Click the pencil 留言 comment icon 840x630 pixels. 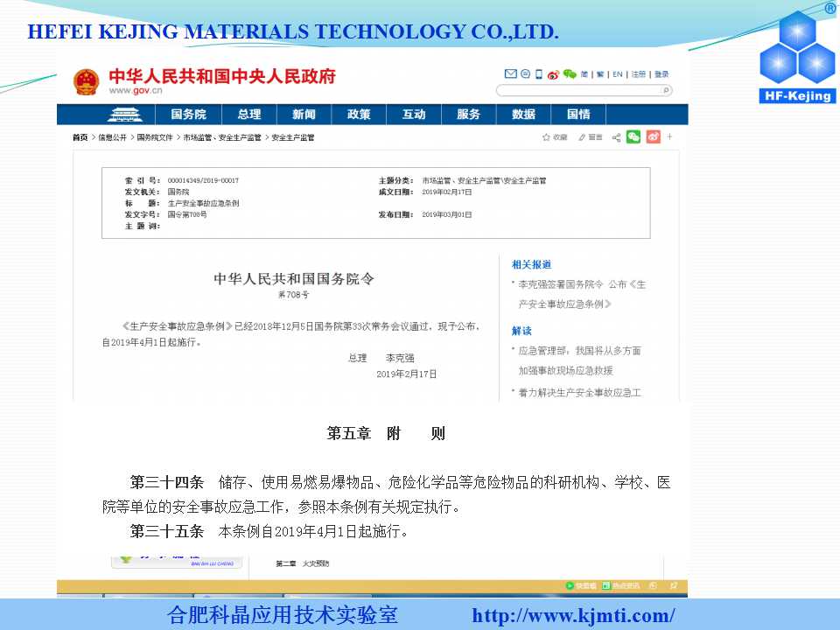point(582,137)
